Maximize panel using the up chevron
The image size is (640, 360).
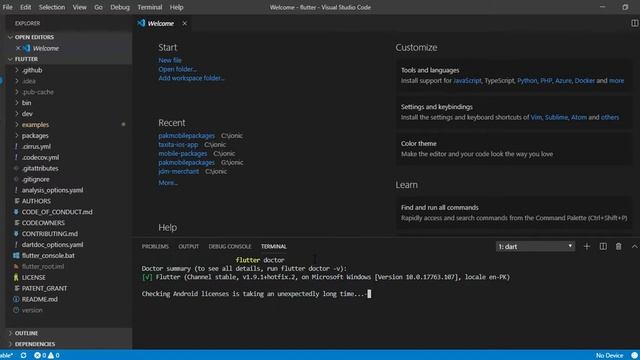[634, 247]
